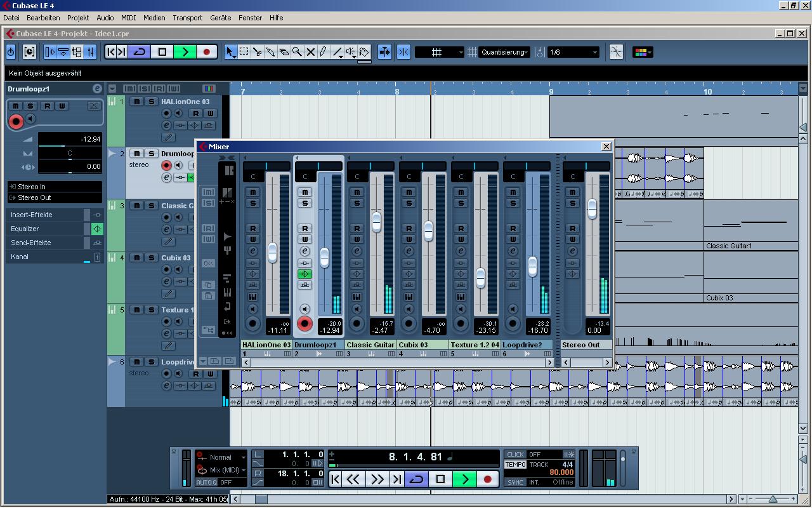Open edit channel settings for Drumloopz1 inspector
This screenshot has height=508, width=812.
(x=97, y=89)
